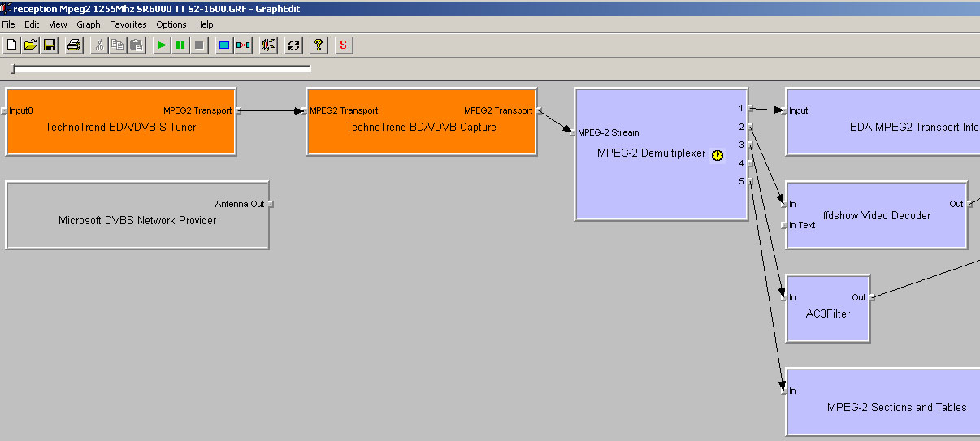980x441 pixels.
Task: Open help with the yellow question mark
Action: pyautogui.click(x=319, y=45)
